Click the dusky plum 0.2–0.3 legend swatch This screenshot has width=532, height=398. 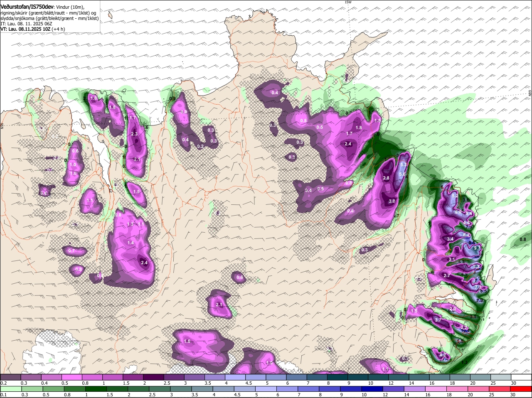pyautogui.click(x=11, y=377)
